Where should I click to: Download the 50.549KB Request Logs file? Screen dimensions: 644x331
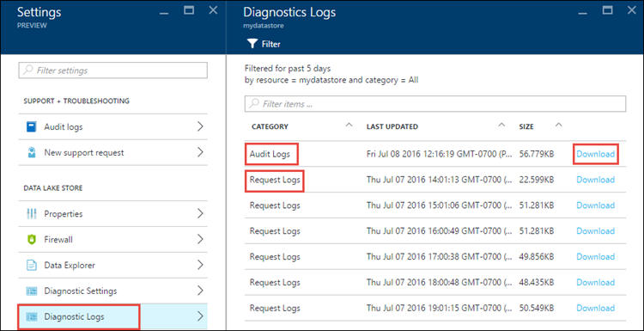coord(596,308)
